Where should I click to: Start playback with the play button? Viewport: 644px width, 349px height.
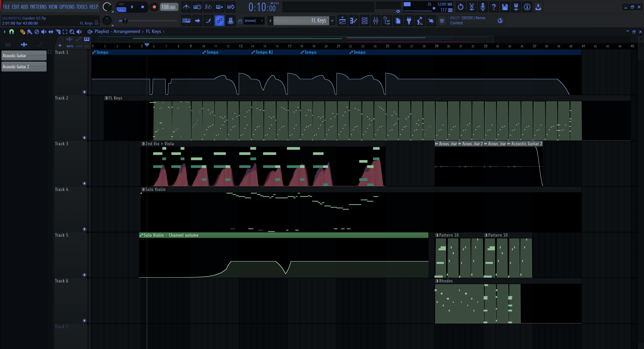132,7
